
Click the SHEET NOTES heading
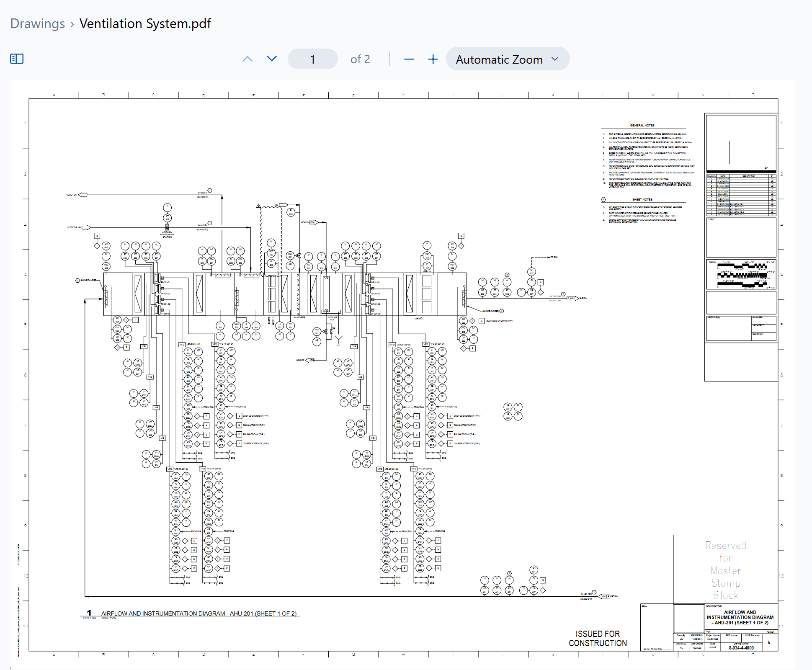click(x=642, y=199)
